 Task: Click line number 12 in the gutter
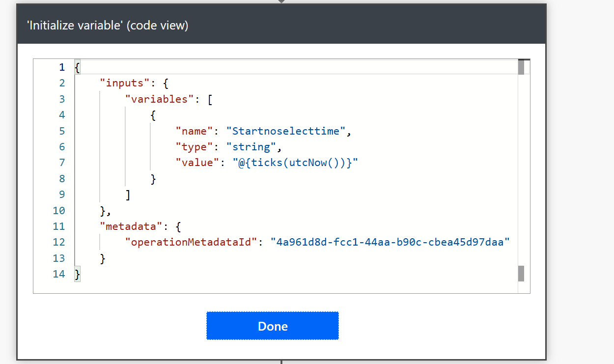tap(59, 242)
